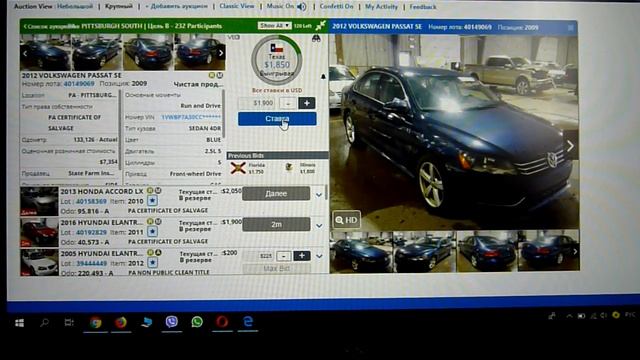Select first small Passat thumbnail at top
The image size is (640, 360).
pos(45,53)
